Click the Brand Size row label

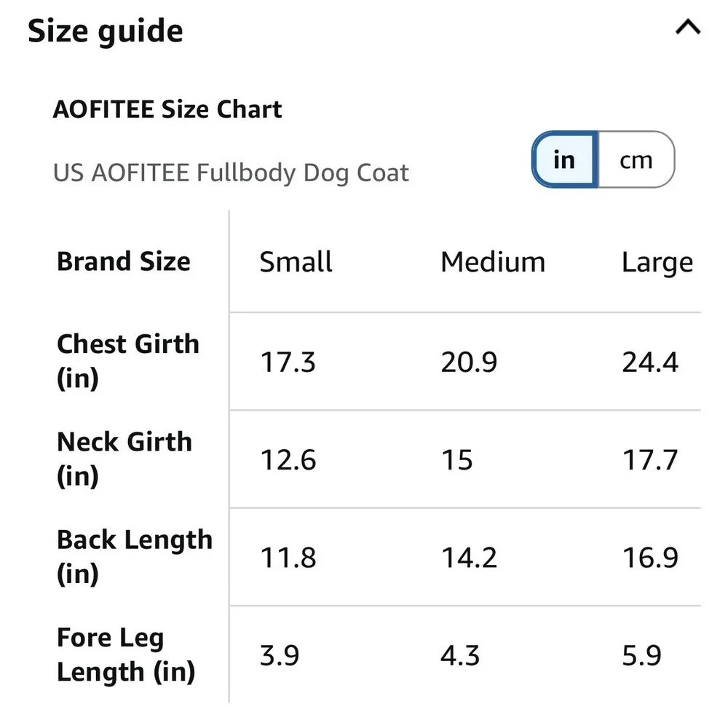click(x=124, y=261)
